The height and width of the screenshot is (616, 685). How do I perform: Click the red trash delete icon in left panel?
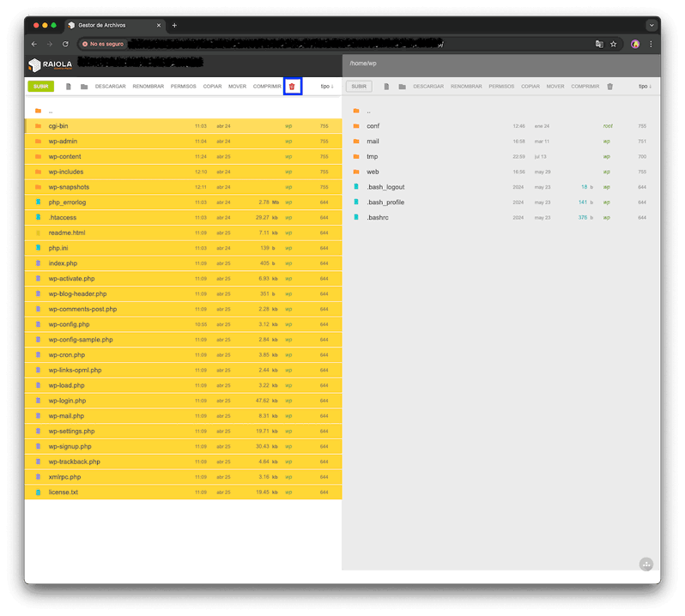(x=292, y=87)
